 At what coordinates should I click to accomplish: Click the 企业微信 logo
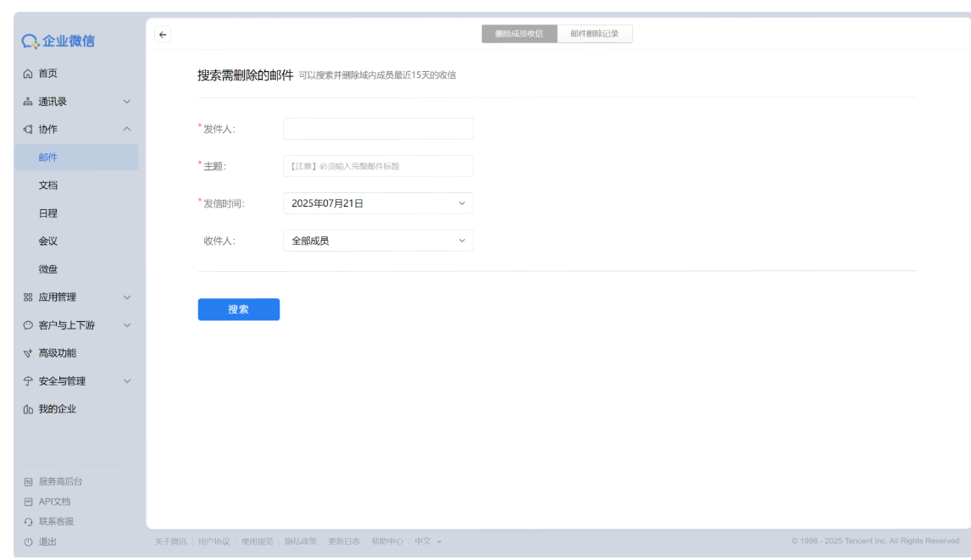tap(58, 41)
